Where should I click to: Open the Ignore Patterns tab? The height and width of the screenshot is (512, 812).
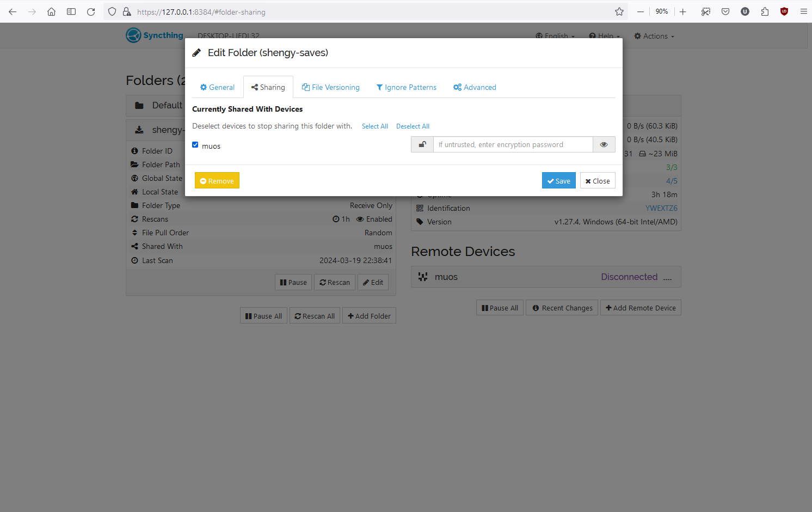click(x=407, y=87)
